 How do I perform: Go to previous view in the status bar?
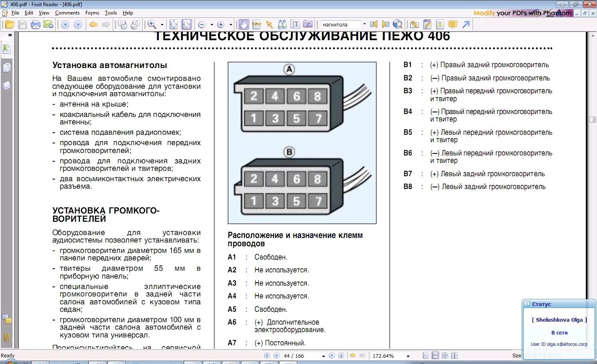point(353,356)
